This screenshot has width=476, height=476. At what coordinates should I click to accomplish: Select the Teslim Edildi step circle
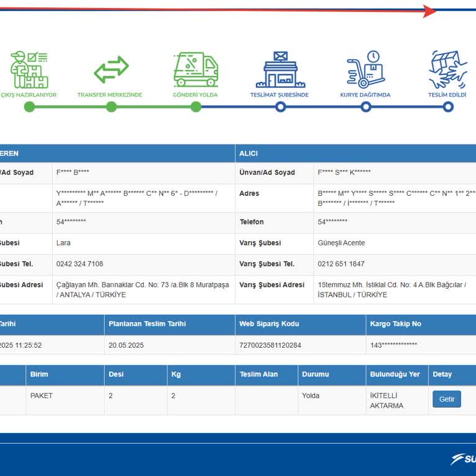click(448, 107)
